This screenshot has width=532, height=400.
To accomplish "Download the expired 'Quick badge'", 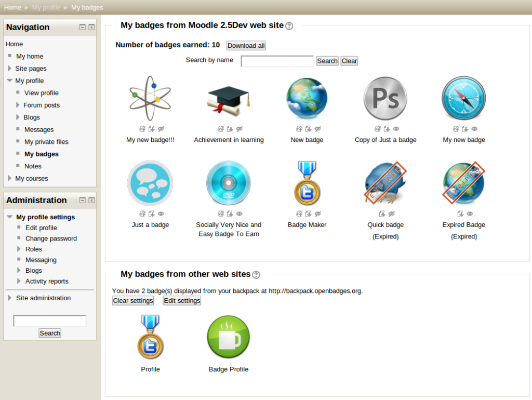I will pyautogui.click(x=382, y=214).
